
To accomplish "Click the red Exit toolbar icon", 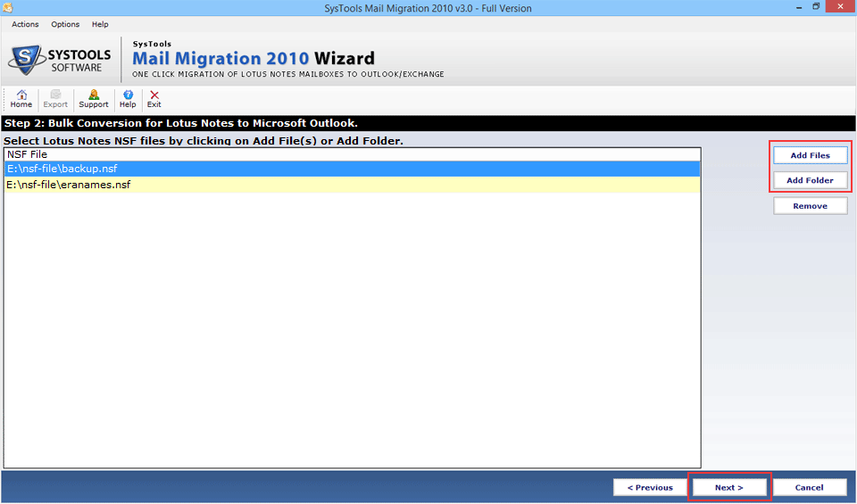I will (x=154, y=99).
